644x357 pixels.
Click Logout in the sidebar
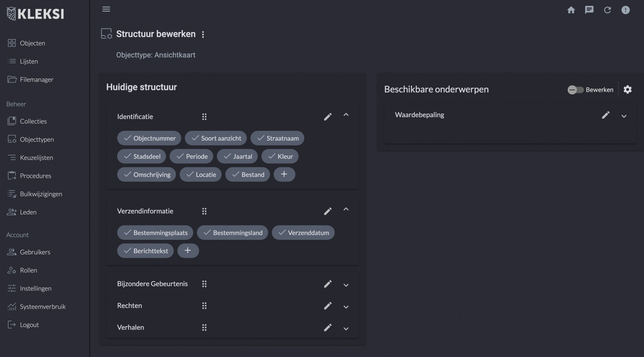pos(29,324)
